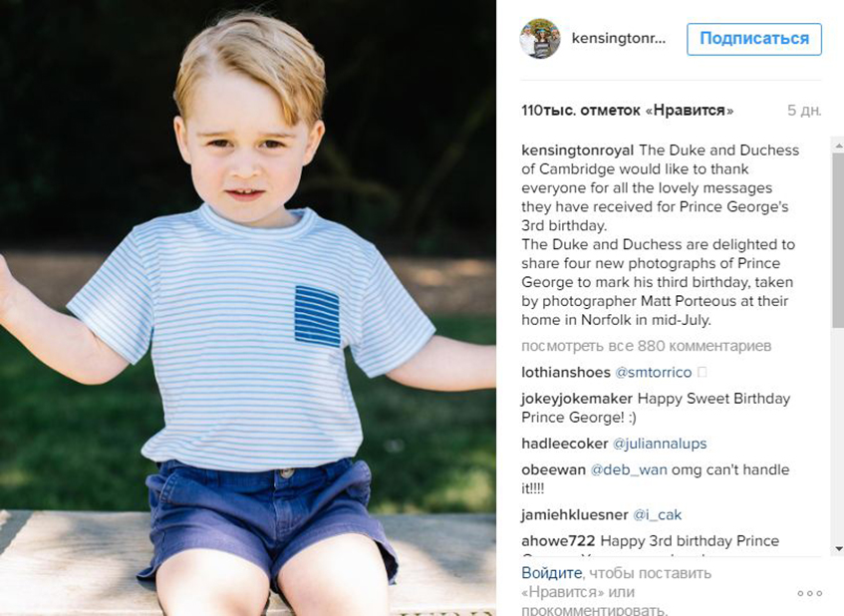Image resolution: width=844 pixels, height=616 pixels.
Task: Open lothianshoes commenter profile
Action: [566, 373]
